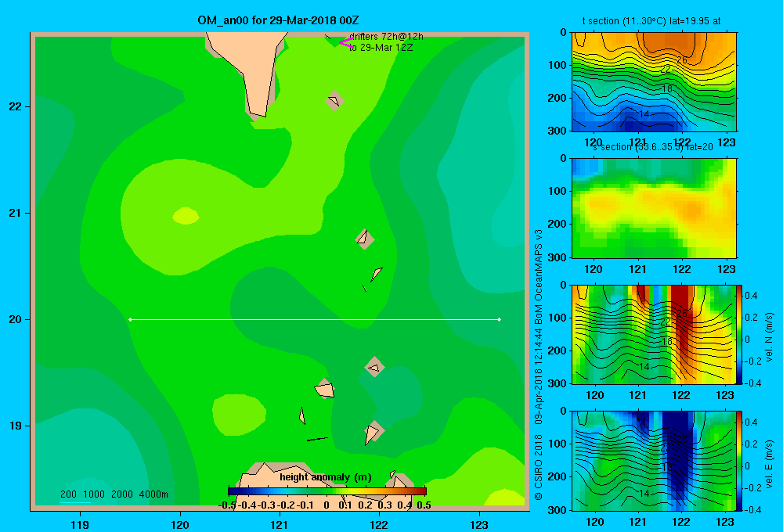
Task: Open the northward velocity section panel
Action: coord(654,334)
